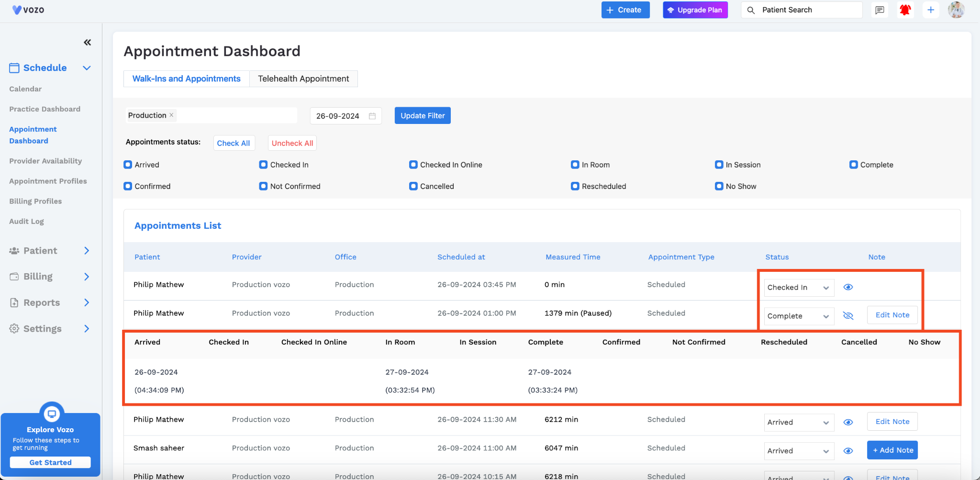The height and width of the screenshot is (480, 980).
Task: Click the Vozo logo
Action: tap(28, 10)
